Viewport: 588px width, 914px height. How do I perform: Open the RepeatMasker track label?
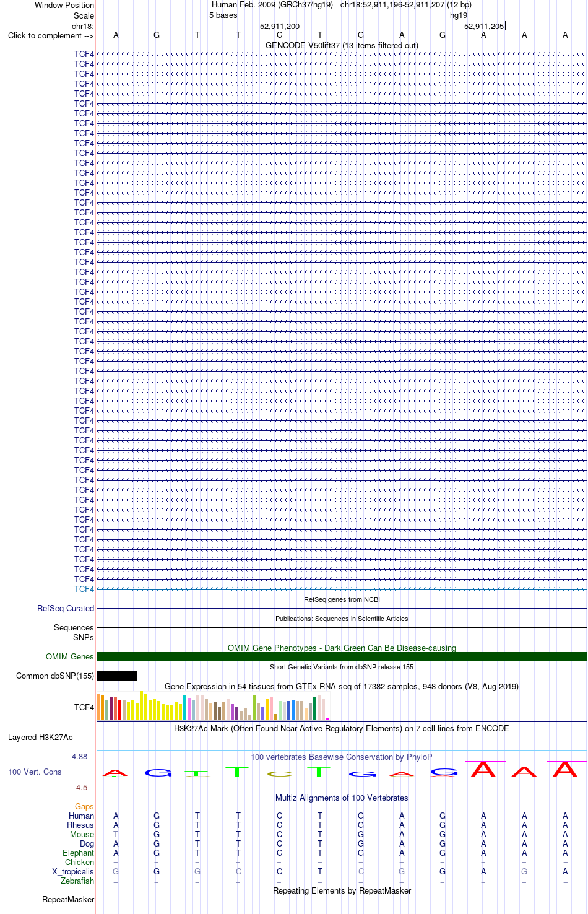[x=68, y=899]
